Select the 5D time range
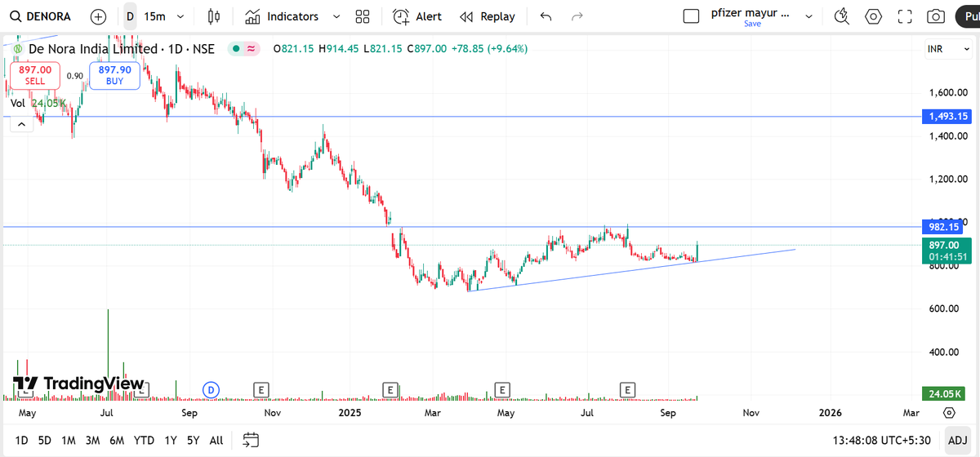This screenshot has height=457, width=980. coord(45,440)
